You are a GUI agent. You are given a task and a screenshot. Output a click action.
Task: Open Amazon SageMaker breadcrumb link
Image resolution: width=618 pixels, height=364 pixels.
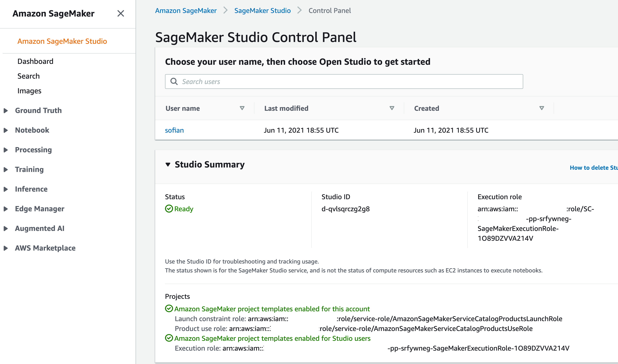186,10
